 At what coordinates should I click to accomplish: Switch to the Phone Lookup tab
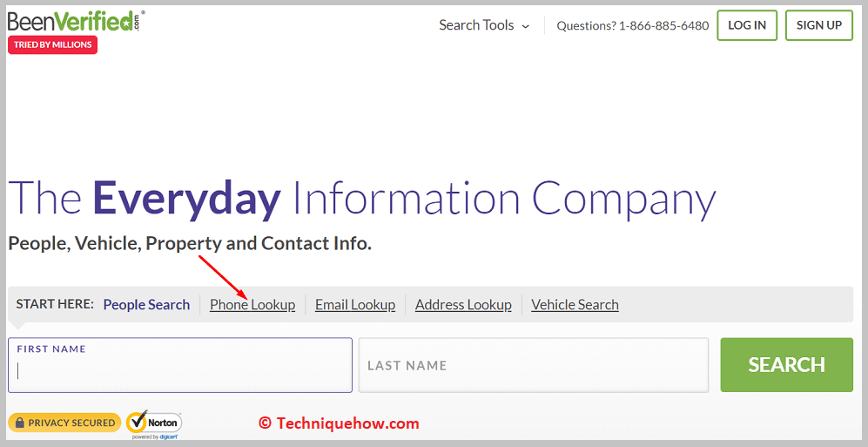[x=252, y=305]
